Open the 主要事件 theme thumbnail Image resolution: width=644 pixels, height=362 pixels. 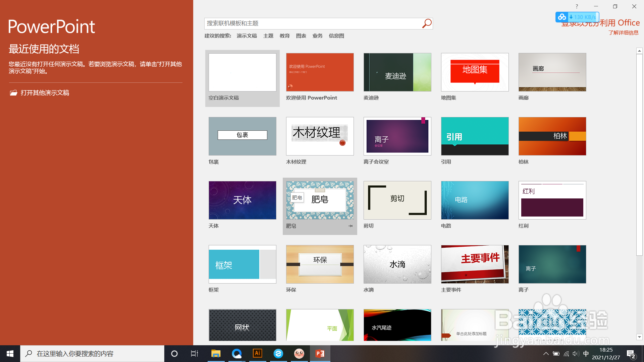pos(475,264)
